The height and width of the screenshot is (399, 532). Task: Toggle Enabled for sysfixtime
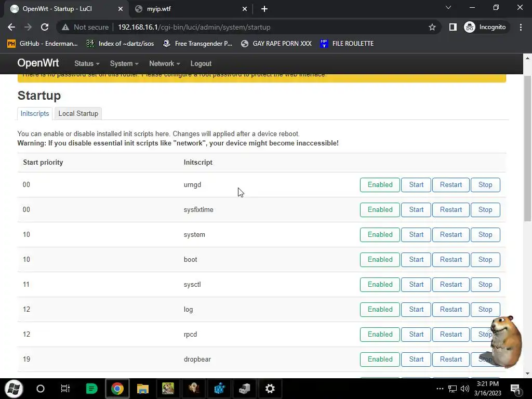[380, 210]
